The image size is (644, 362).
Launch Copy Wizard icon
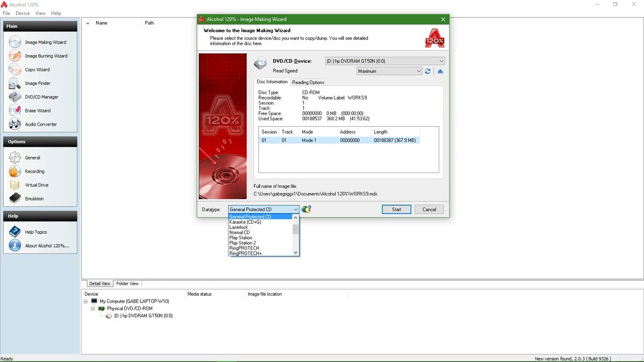15,69
